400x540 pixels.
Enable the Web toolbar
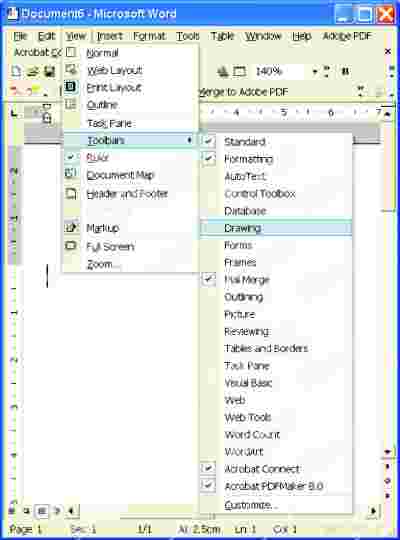pos(276,400)
